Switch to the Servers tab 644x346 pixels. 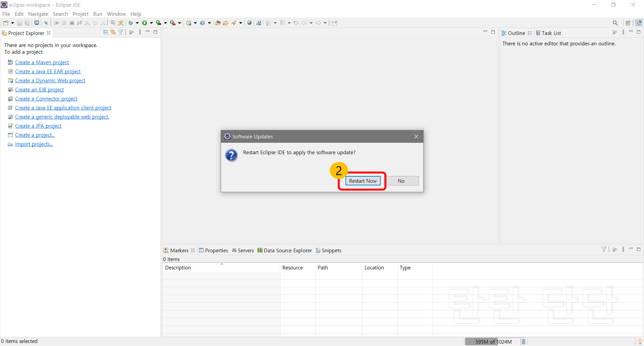pos(243,251)
